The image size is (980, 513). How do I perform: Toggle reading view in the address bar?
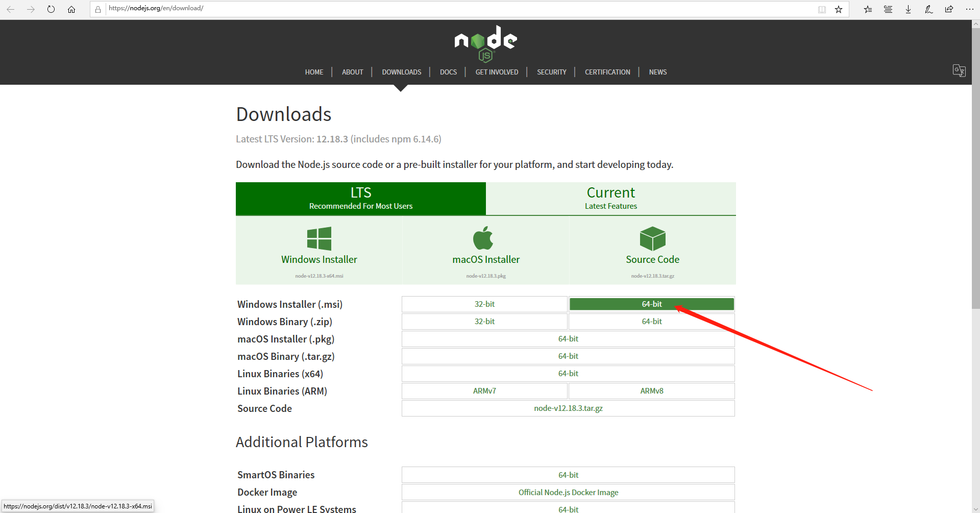tap(822, 9)
